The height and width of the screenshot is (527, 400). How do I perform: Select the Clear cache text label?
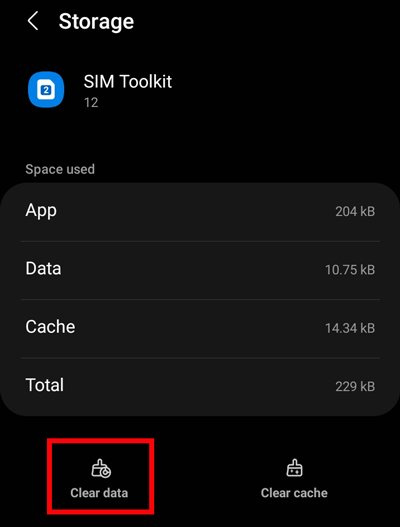294,493
